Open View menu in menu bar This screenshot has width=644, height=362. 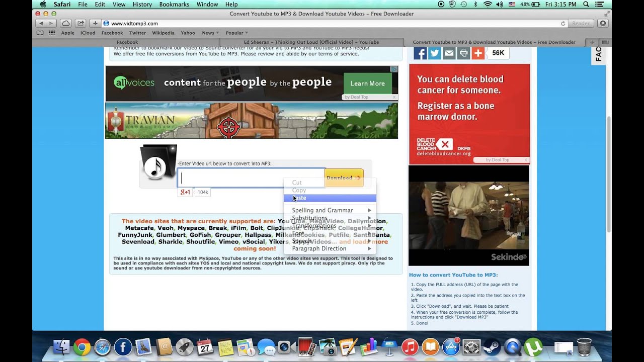pyautogui.click(x=119, y=4)
